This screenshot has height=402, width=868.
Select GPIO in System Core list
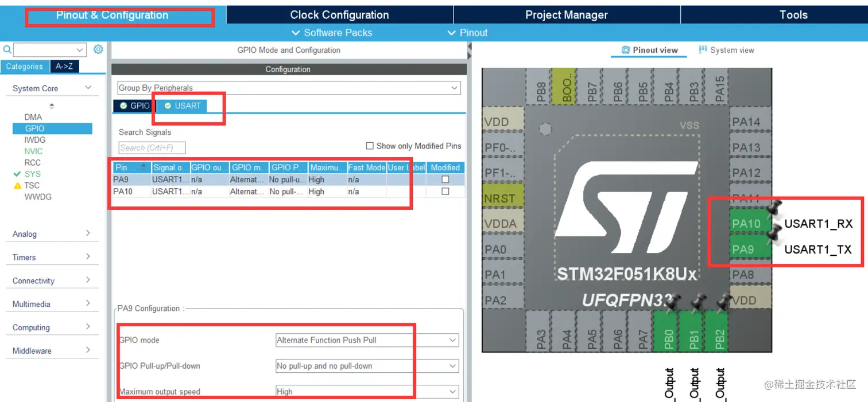[52, 128]
